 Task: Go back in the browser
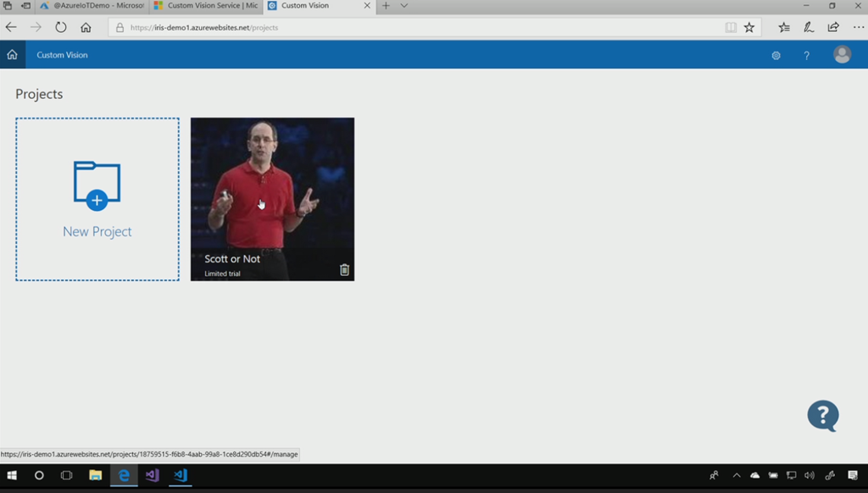tap(11, 27)
